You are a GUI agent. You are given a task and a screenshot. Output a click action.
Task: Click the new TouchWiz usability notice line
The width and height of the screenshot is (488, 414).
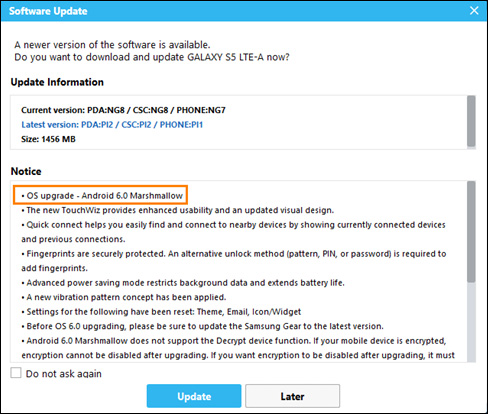(178, 210)
